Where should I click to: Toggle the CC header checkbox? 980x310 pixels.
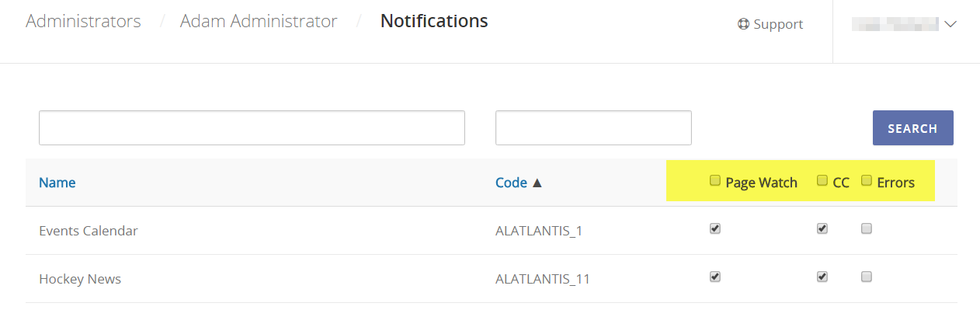pyautogui.click(x=822, y=181)
